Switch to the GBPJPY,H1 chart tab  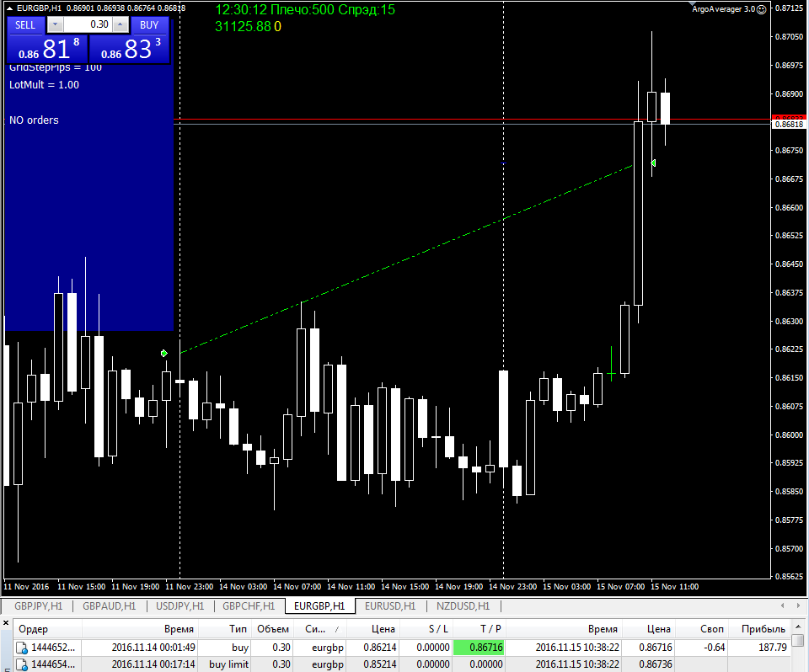tap(38, 606)
